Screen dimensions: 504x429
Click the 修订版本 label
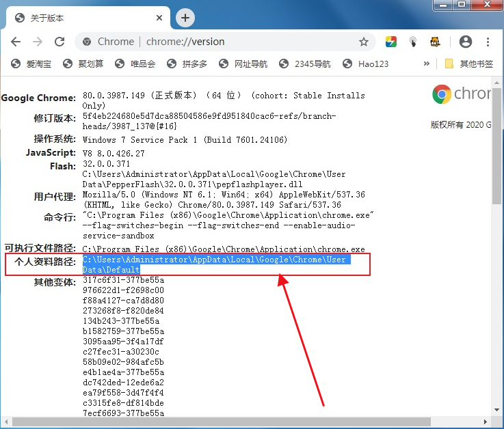(55, 118)
